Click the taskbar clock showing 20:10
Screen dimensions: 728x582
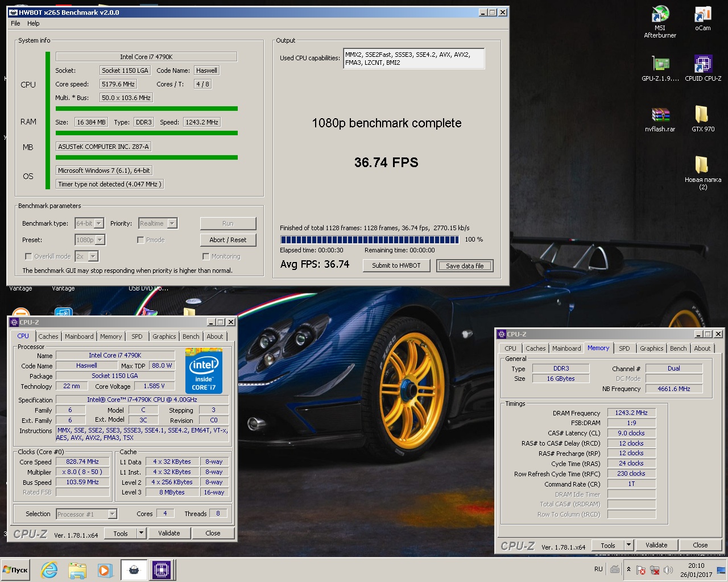pyautogui.click(x=696, y=570)
